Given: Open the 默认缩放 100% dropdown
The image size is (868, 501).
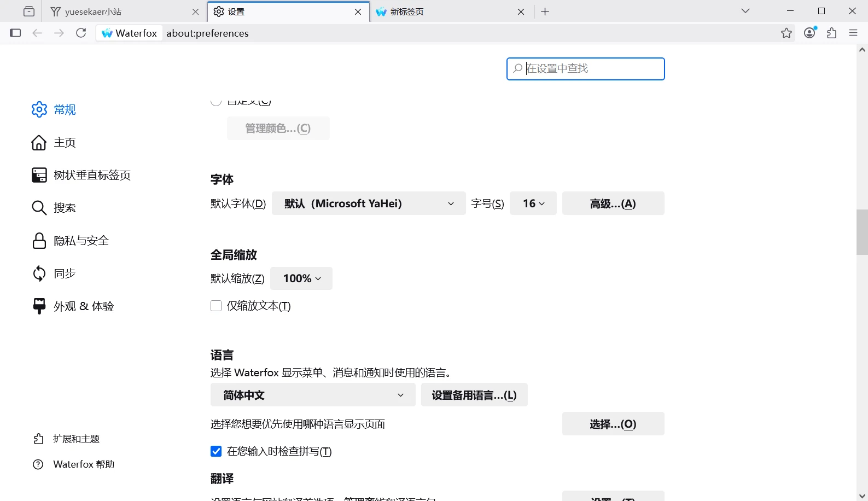Looking at the screenshot, I should (301, 278).
